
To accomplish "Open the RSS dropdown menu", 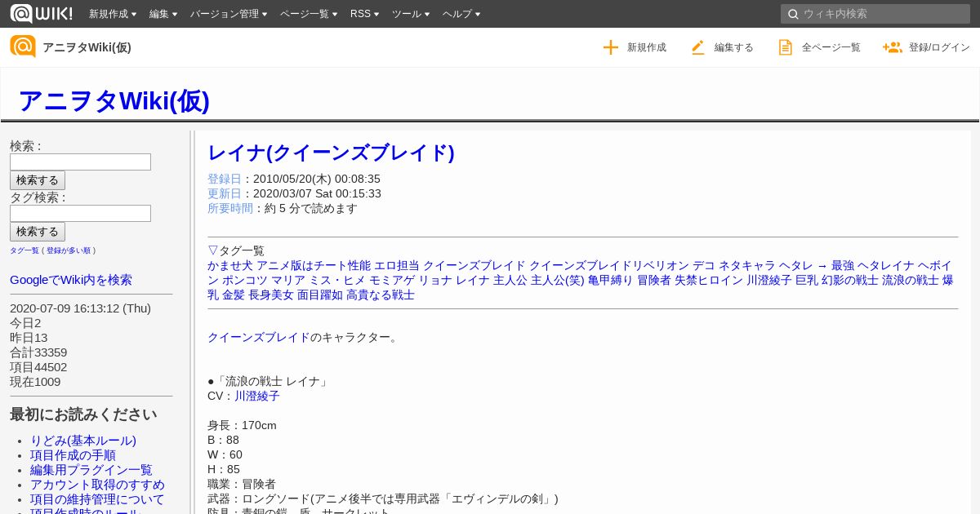I will 364,14.
